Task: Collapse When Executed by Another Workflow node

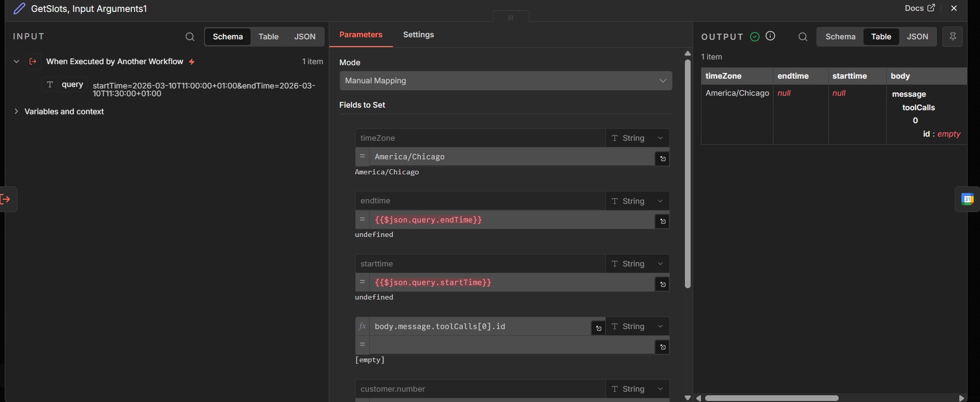Action: [x=17, y=62]
